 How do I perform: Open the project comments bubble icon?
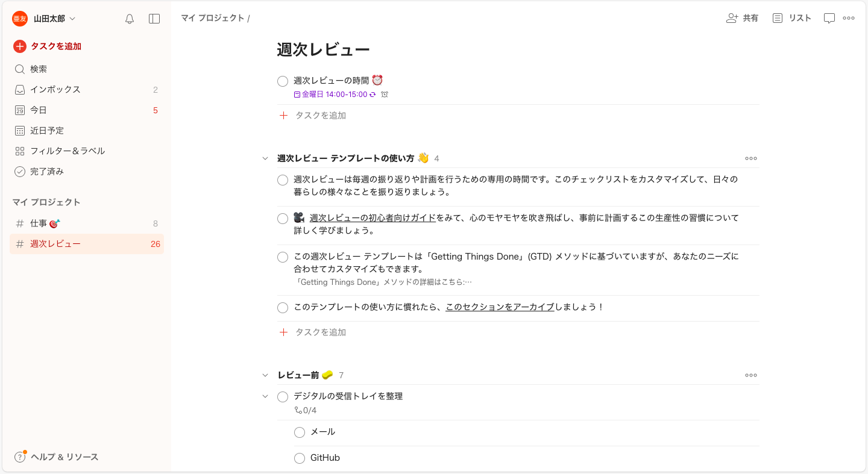click(829, 18)
